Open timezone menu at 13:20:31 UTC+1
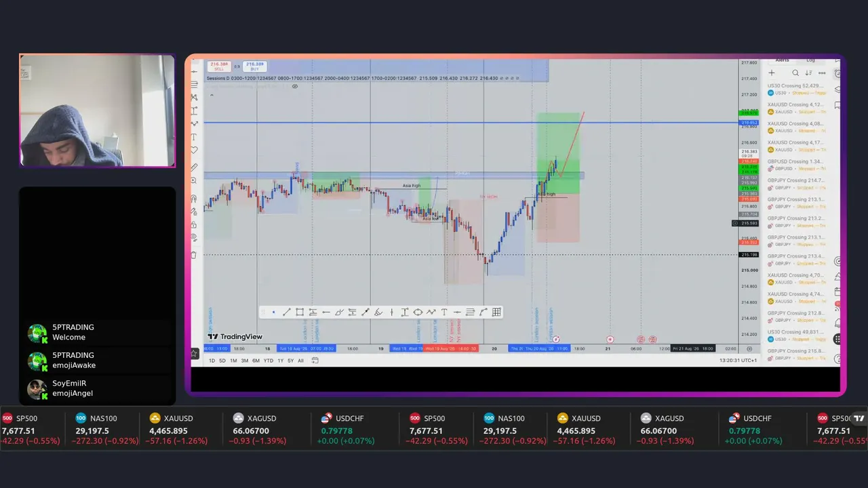 [x=738, y=361]
